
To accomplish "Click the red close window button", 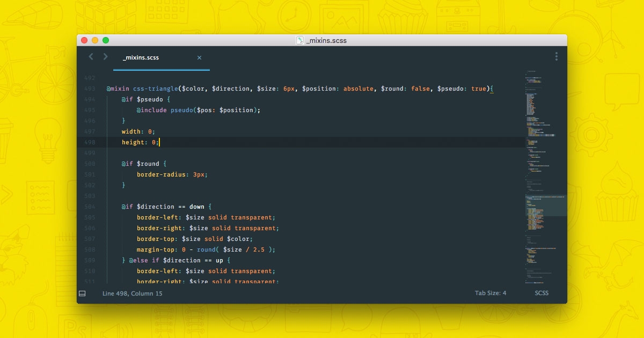I will (84, 40).
